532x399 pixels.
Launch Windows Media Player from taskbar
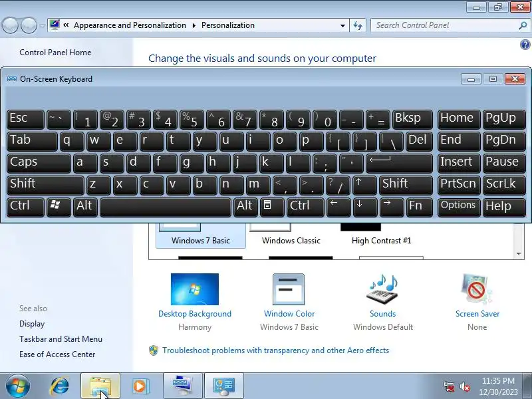(x=140, y=386)
